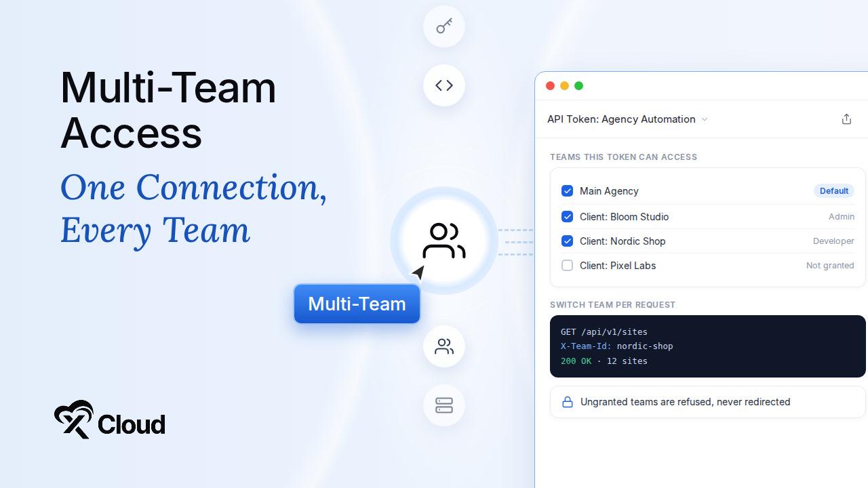Click the Main Agency team name
This screenshot has width=868, height=488.
(609, 191)
